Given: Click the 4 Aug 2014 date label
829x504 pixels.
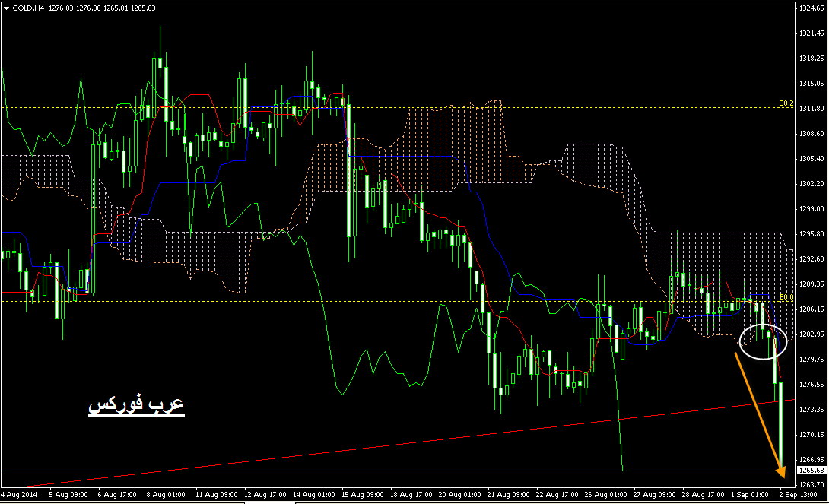Looking at the screenshot, I should [19, 495].
